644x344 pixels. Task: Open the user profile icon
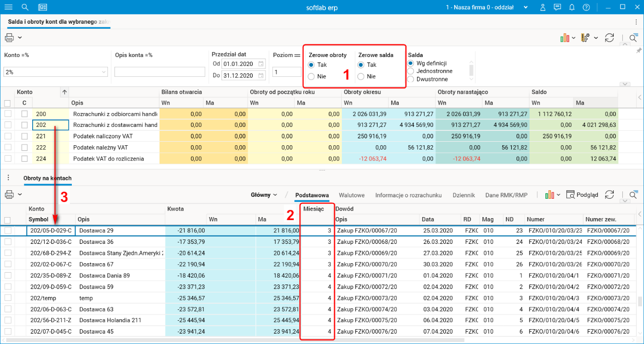[543, 7]
